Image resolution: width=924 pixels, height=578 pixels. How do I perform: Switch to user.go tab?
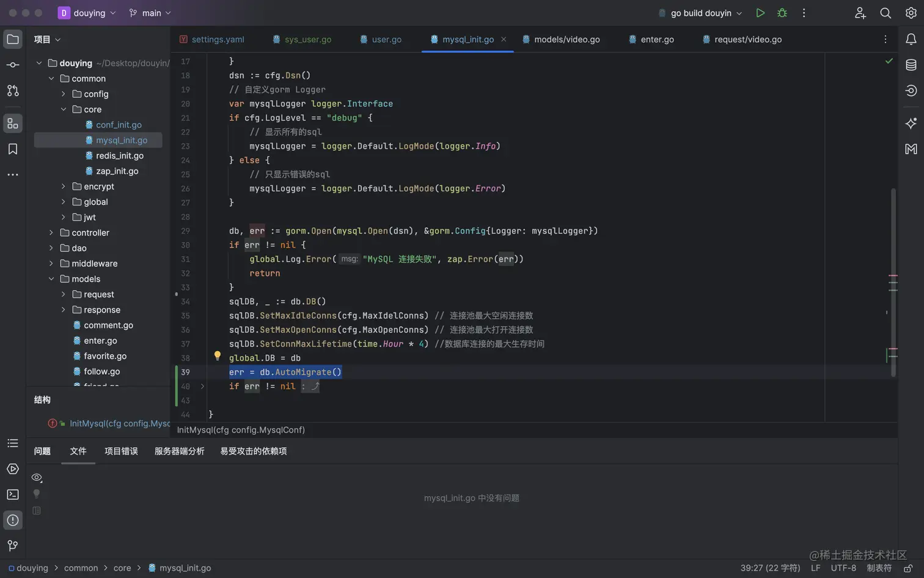point(381,39)
